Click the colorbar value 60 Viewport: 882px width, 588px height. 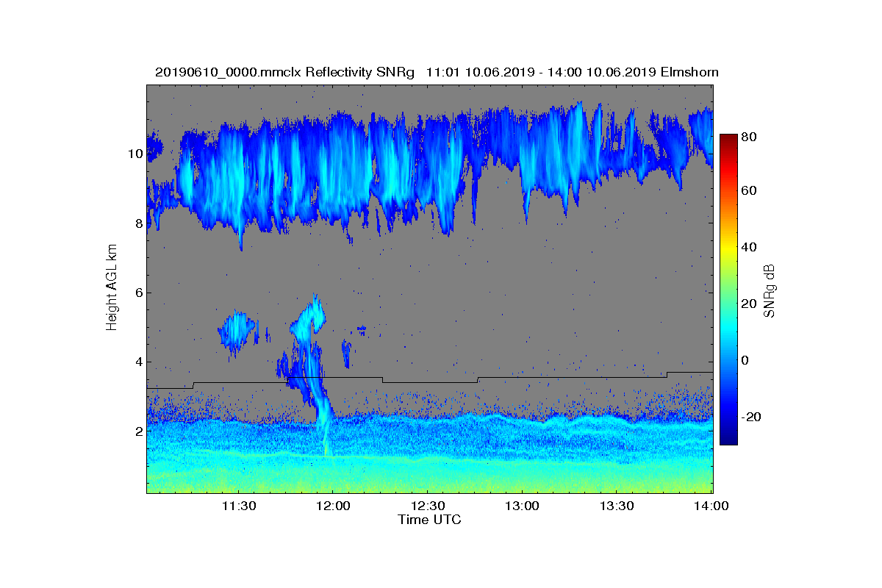[x=750, y=191]
